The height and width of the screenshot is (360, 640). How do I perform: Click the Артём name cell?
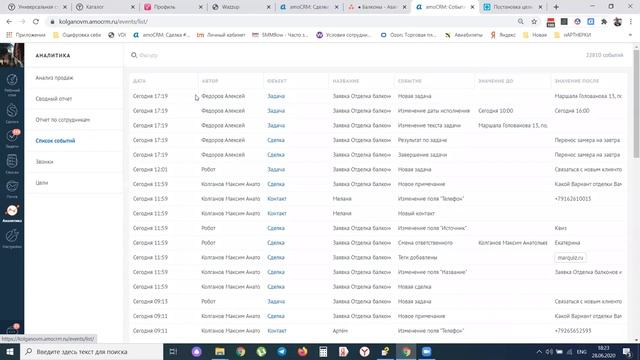[x=340, y=331]
